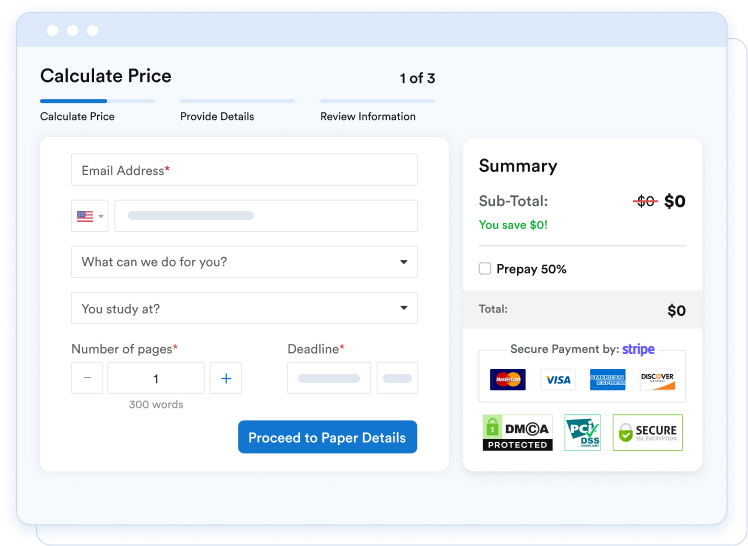Image resolution: width=748 pixels, height=546 pixels.
Task: Decrease number of pages with minus button
Action: [x=87, y=378]
